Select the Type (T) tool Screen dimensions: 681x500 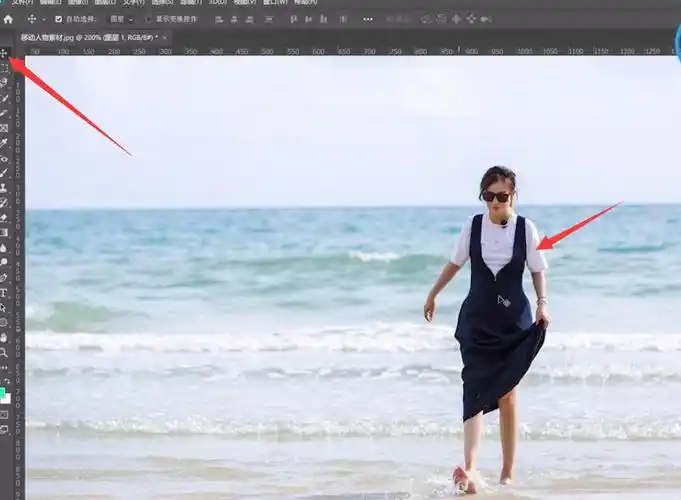[4, 293]
